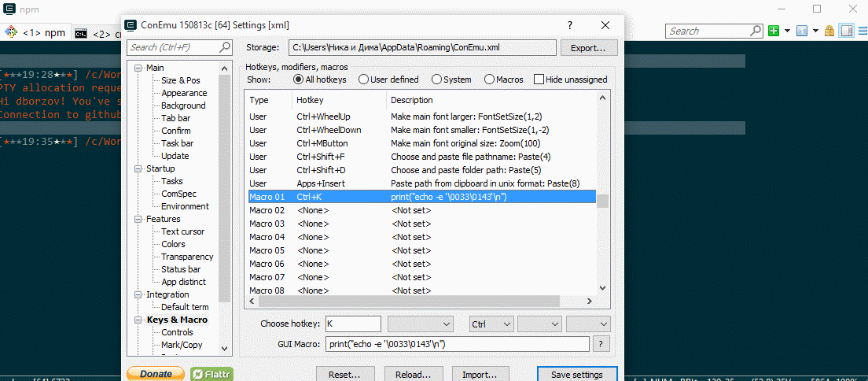Open the Mark/Copy settings page
868x381 pixels.
coord(182,345)
